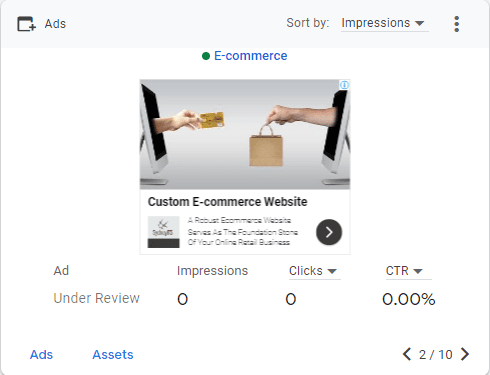This screenshot has height=375, width=490.
Task: Click the ad info icon on preview image
Action: pos(344,85)
